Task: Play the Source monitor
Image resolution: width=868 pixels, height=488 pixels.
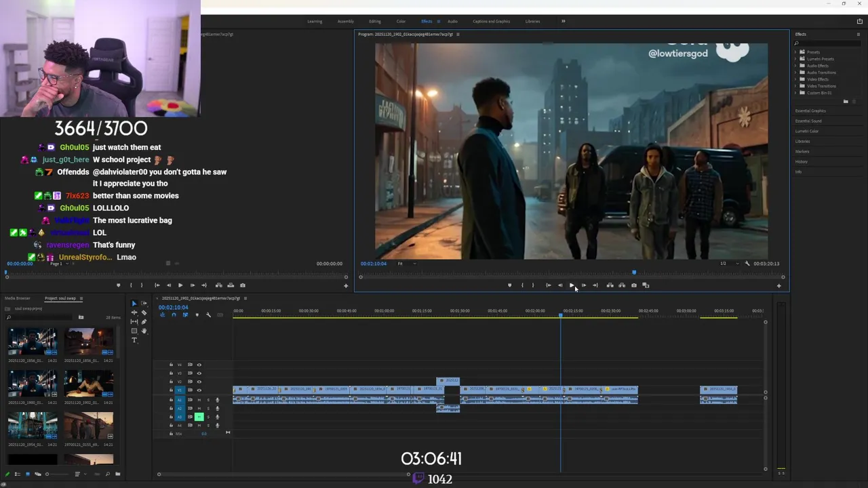Action: pos(180,285)
